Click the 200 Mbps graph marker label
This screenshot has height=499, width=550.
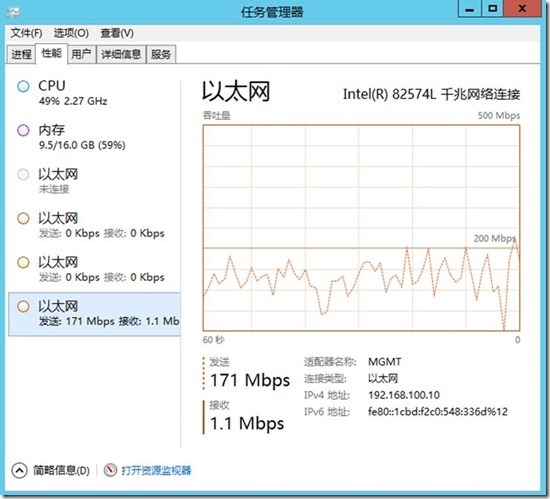[x=494, y=238]
